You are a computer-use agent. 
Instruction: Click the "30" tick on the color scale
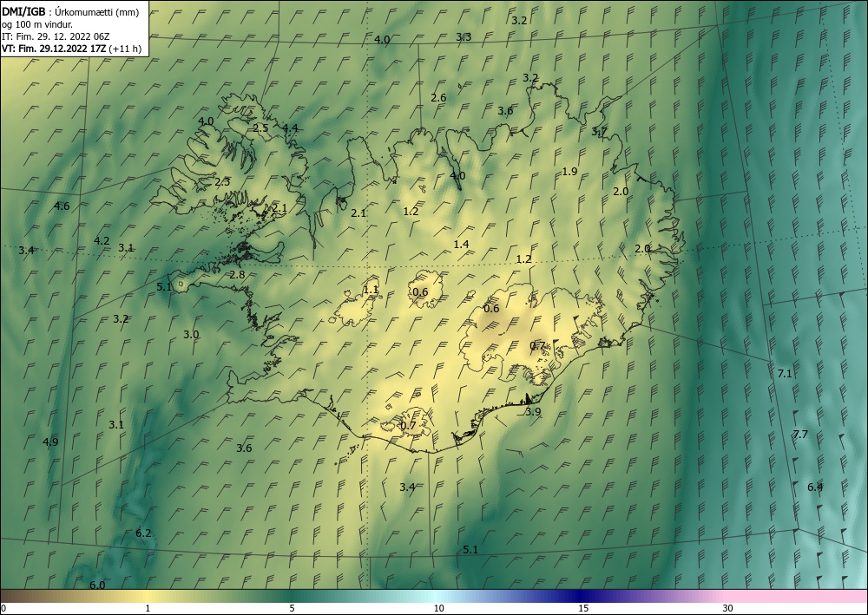728,609
